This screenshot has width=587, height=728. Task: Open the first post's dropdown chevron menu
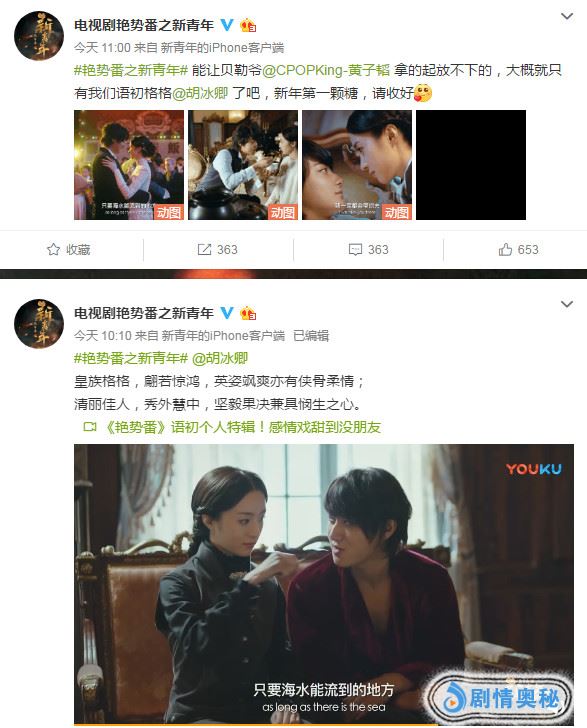point(567,17)
